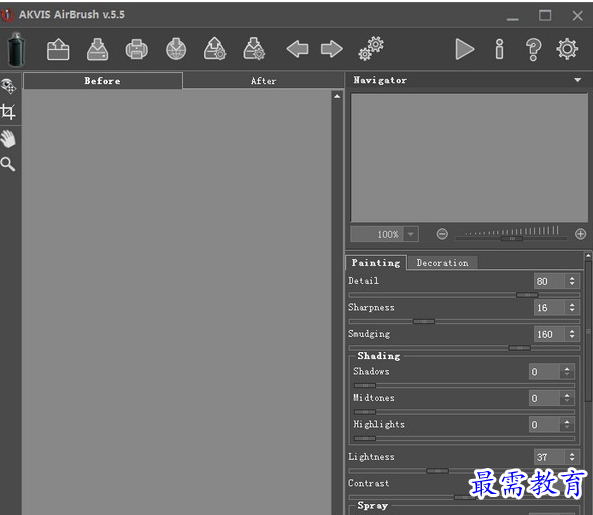Switch to the Before tab
Screen dimensions: 593x515
click(x=102, y=81)
